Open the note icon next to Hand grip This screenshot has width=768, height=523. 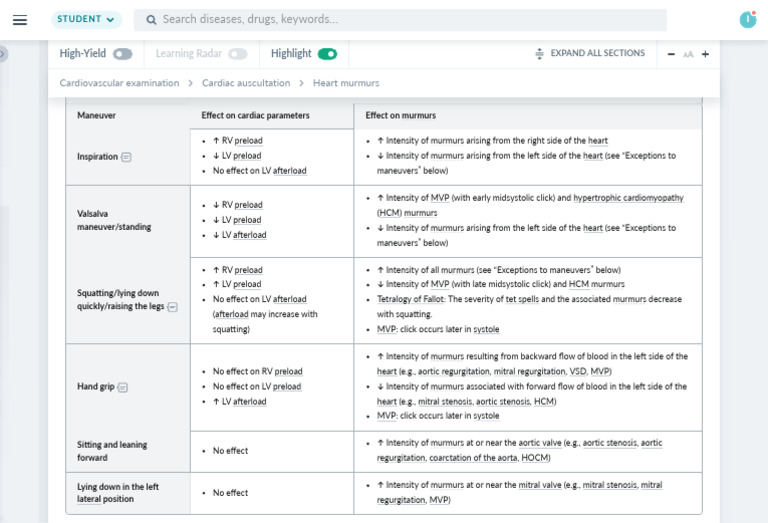pos(123,387)
